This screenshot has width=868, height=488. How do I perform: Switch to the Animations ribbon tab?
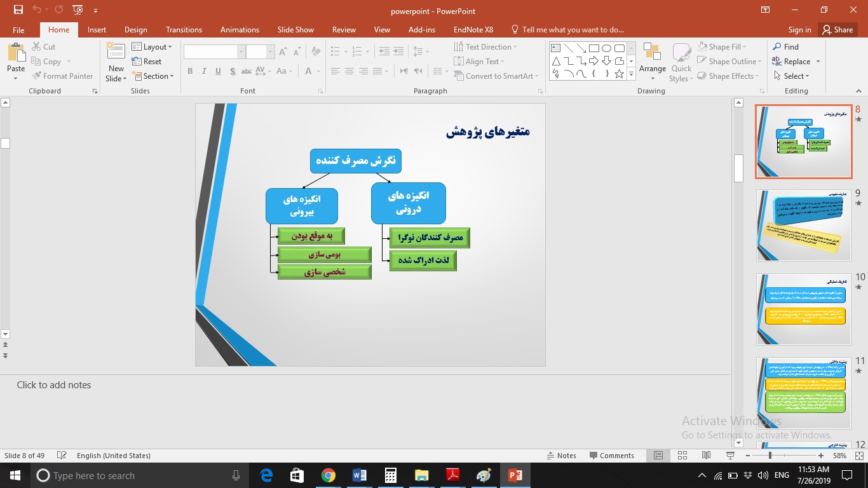pyautogui.click(x=240, y=29)
